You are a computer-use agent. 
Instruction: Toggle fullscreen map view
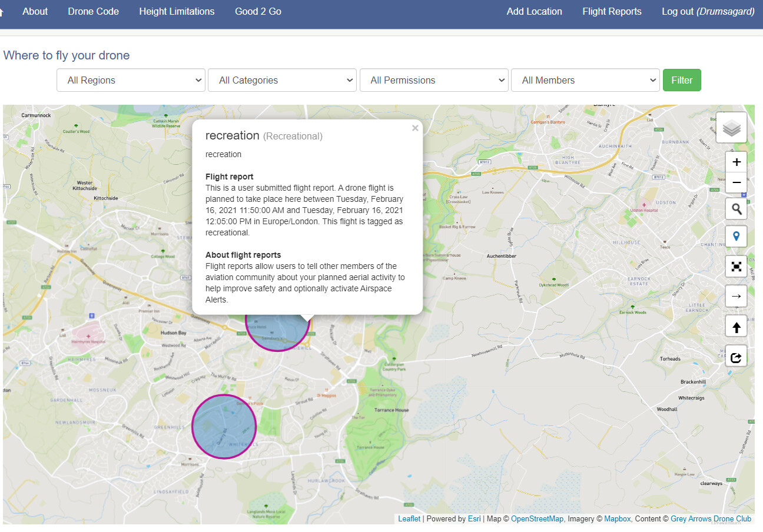point(737,267)
